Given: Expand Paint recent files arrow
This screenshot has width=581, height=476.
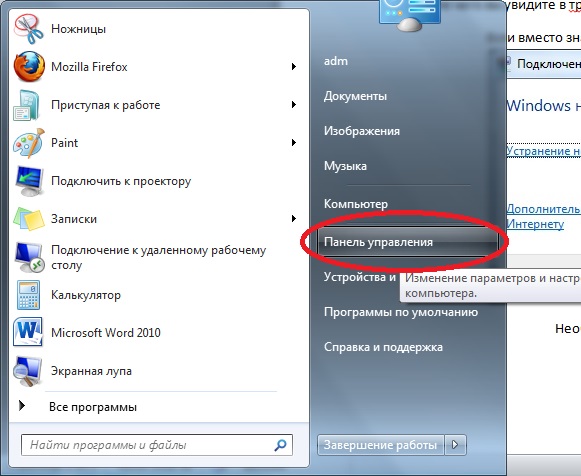Looking at the screenshot, I should [294, 143].
